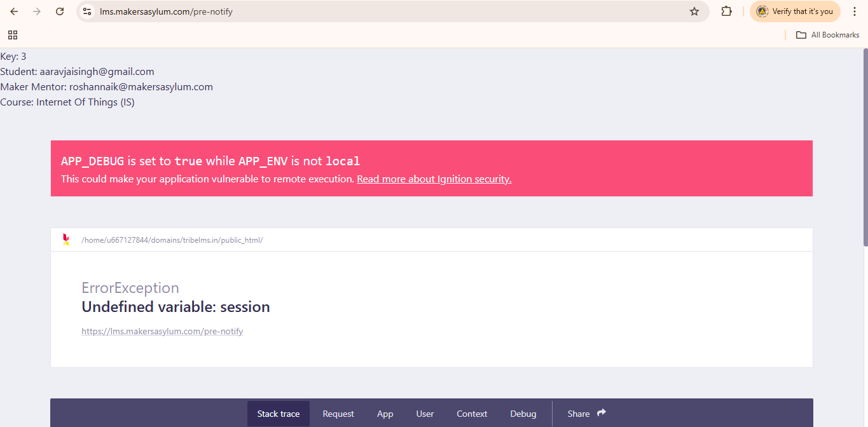
Task: Switch to the Context tab
Action: tap(472, 414)
